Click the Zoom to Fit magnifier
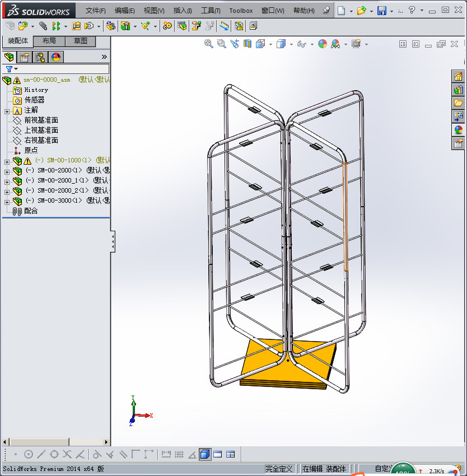 point(209,44)
